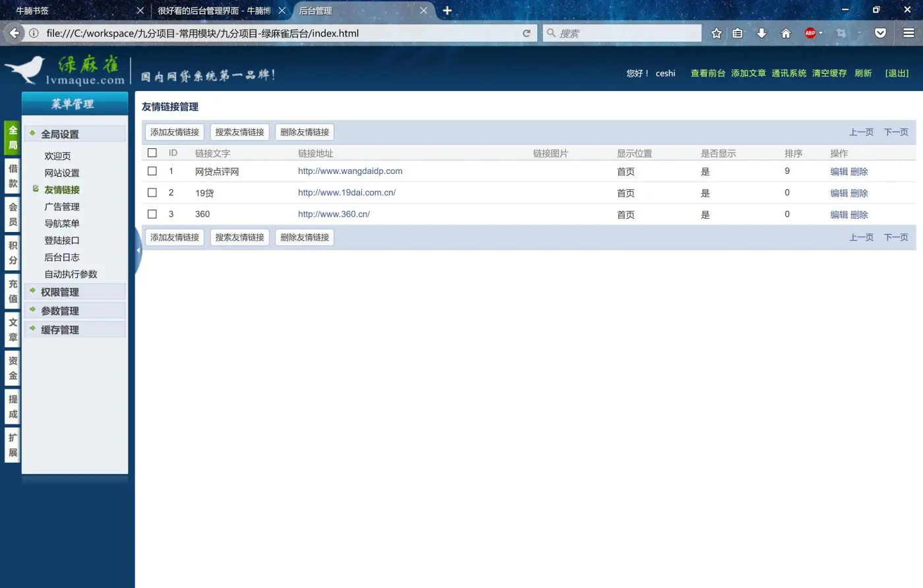Check the box for the 360 row

pos(152,214)
